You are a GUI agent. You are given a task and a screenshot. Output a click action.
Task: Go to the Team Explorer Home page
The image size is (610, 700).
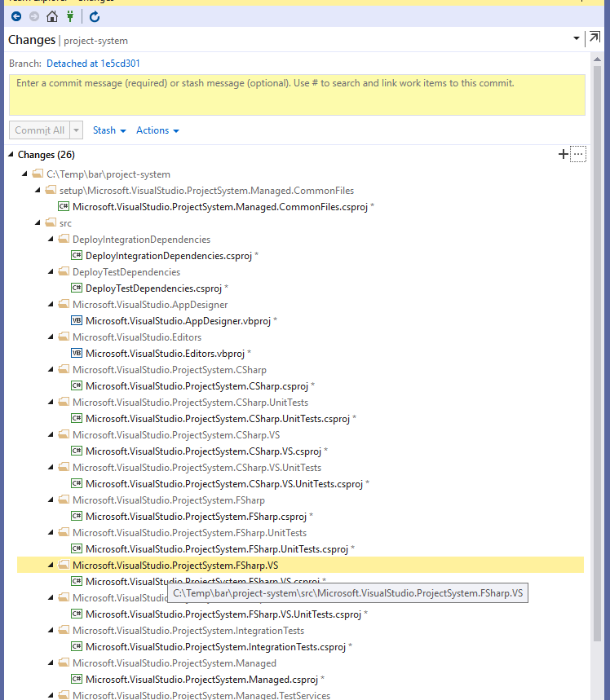pyautogui.click(x=52, y=16)
